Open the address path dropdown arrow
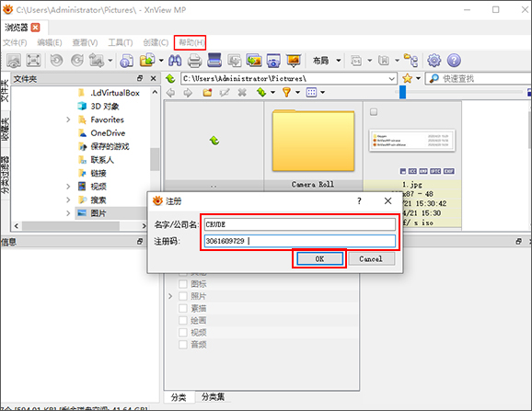Viewport: 532px width, 411px height. (392, 78)
